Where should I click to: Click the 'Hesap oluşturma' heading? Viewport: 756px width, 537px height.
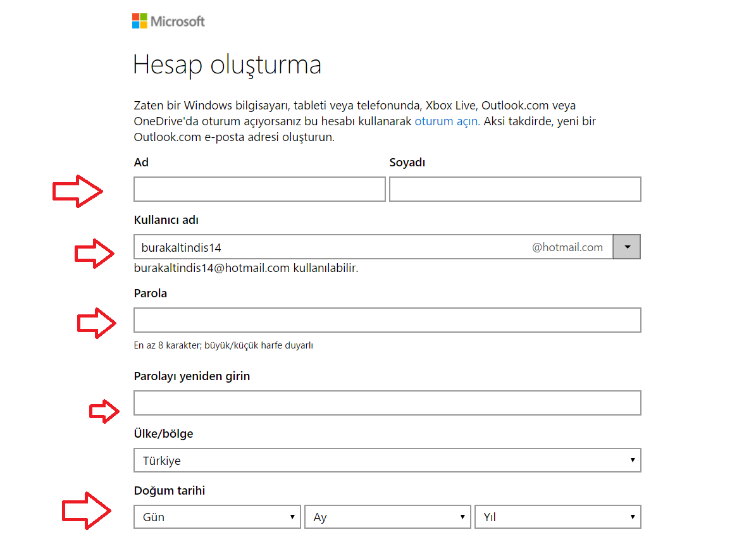pos(227,65)
